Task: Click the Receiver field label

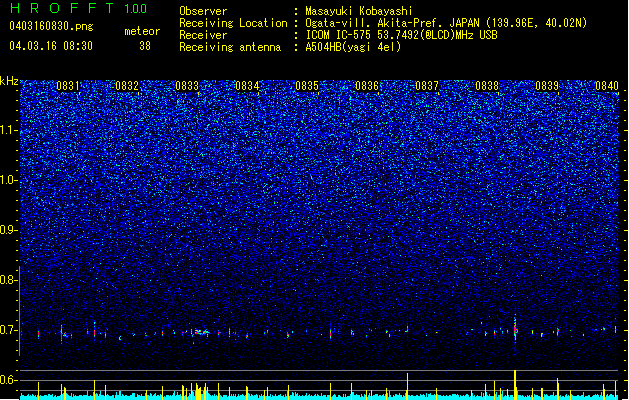Action: (203, 35)
